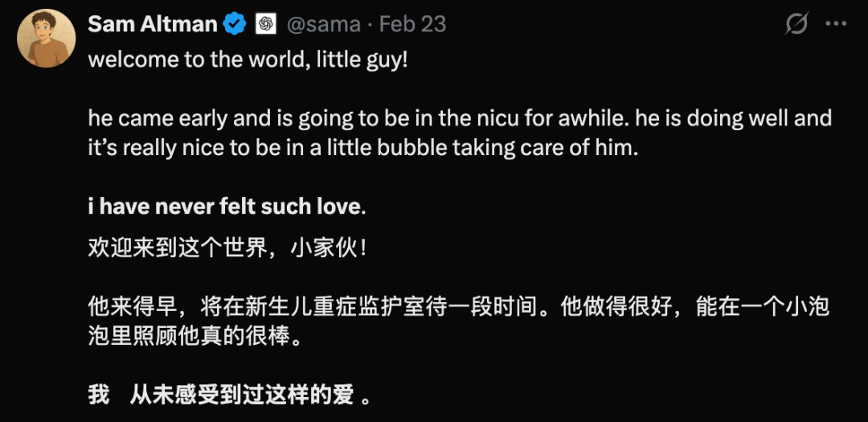Click the text line starting 'he came early'

coord(458,119)
